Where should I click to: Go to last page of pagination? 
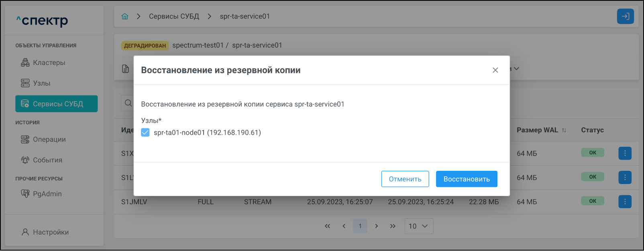point(393,226)
